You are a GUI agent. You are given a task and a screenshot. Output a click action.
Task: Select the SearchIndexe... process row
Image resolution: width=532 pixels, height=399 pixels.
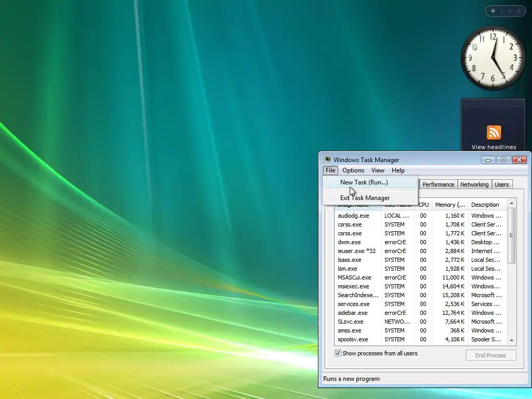[421, 295]
